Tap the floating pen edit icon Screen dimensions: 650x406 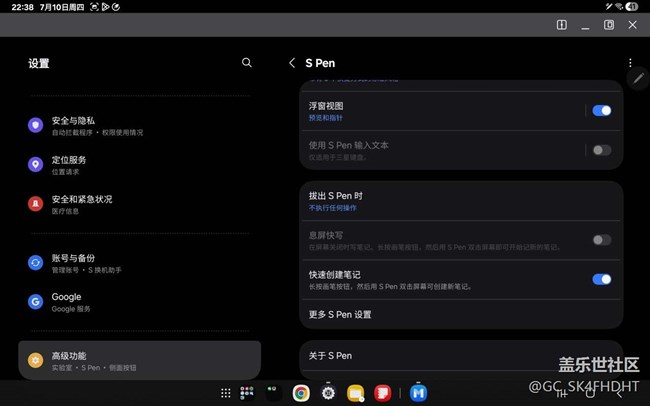pyautogui.click(x=638, y=78)
